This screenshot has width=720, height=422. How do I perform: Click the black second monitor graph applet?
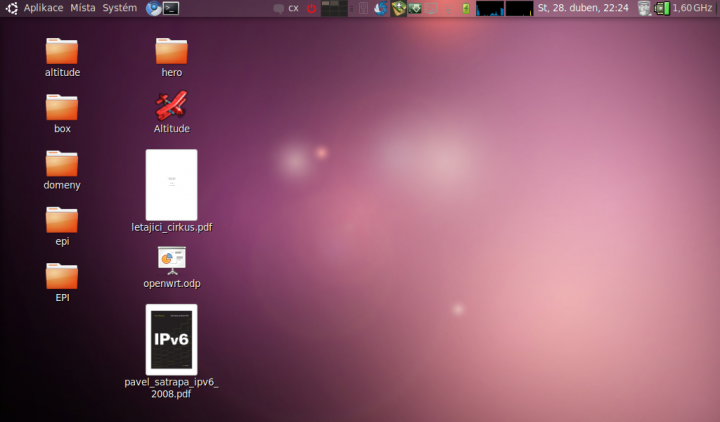(x=519, y=8)
